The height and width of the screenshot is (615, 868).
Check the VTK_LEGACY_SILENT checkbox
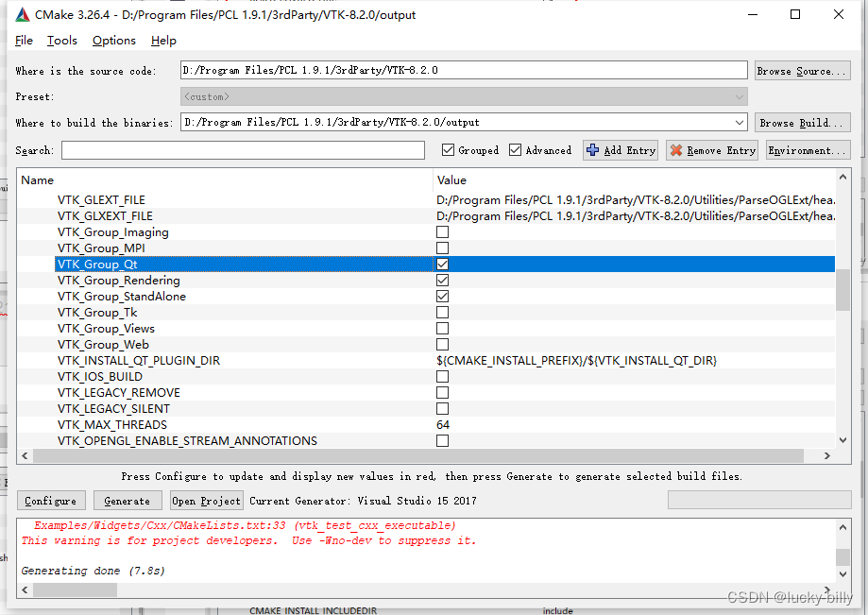(x=442, y=408)
